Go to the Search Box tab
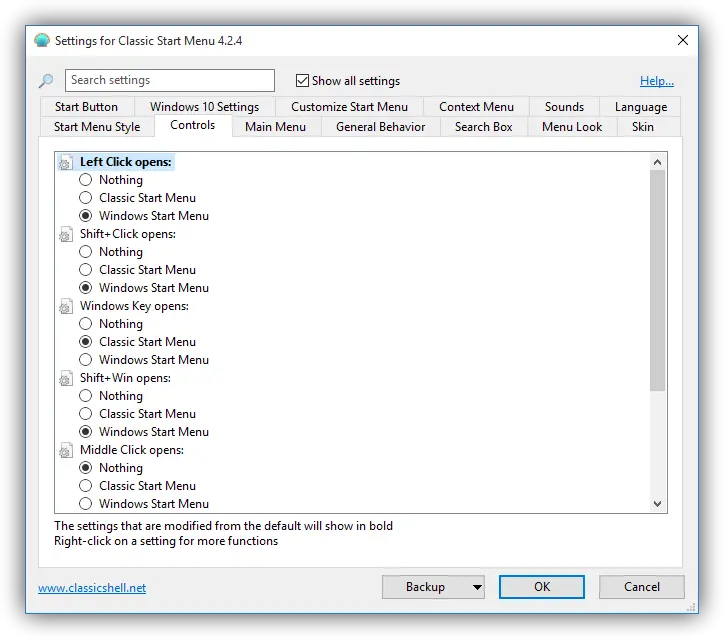The height and width of the screenshot is (639, 724). click(483, 127)
